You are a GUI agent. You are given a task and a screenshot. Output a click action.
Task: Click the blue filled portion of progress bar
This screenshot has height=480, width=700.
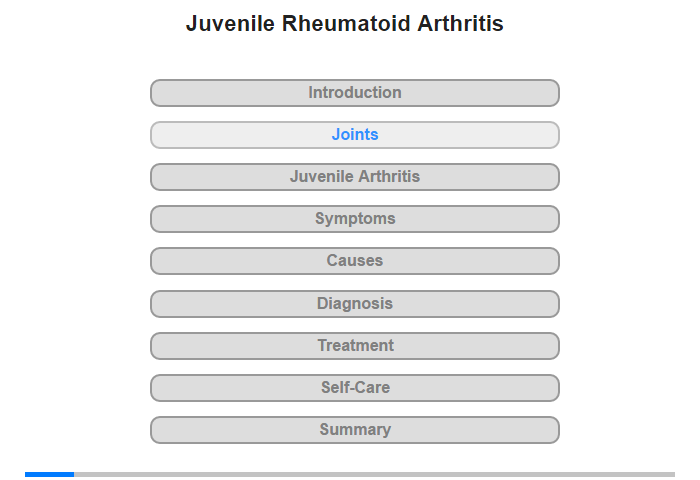click(x=50, y=474)
